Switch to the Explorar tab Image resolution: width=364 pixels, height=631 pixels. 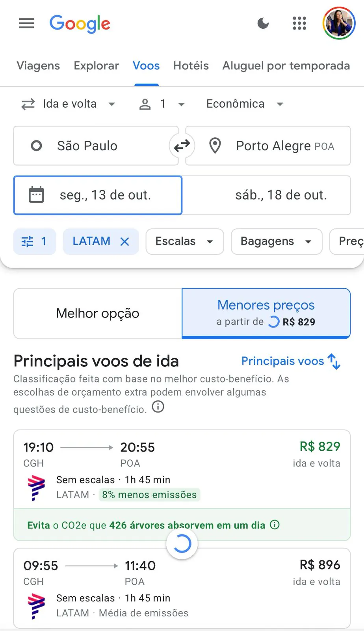click(x=96, y=66)
